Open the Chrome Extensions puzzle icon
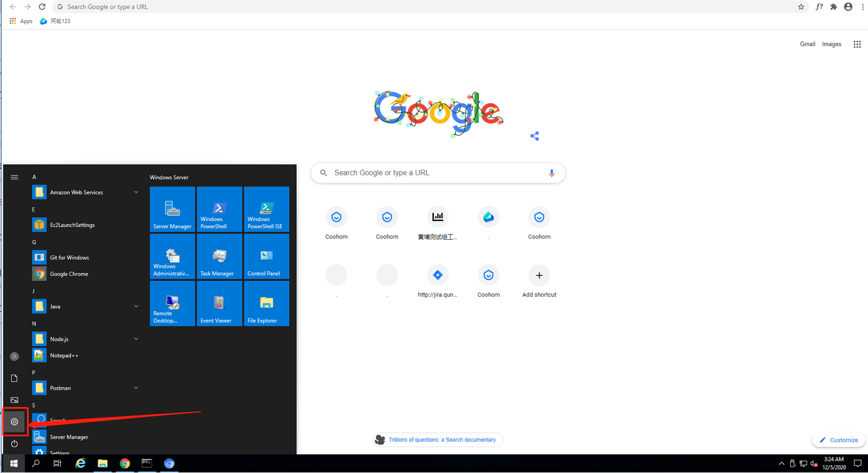Image resolution: width=868 pixels, height=473 pixels. 834,7
